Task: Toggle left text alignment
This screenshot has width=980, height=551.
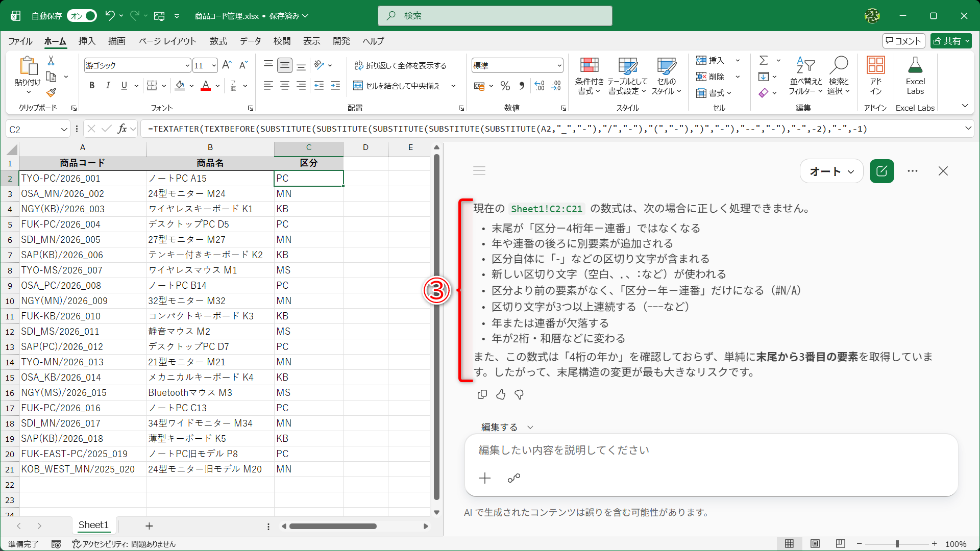Action: (x=268, y=86)
